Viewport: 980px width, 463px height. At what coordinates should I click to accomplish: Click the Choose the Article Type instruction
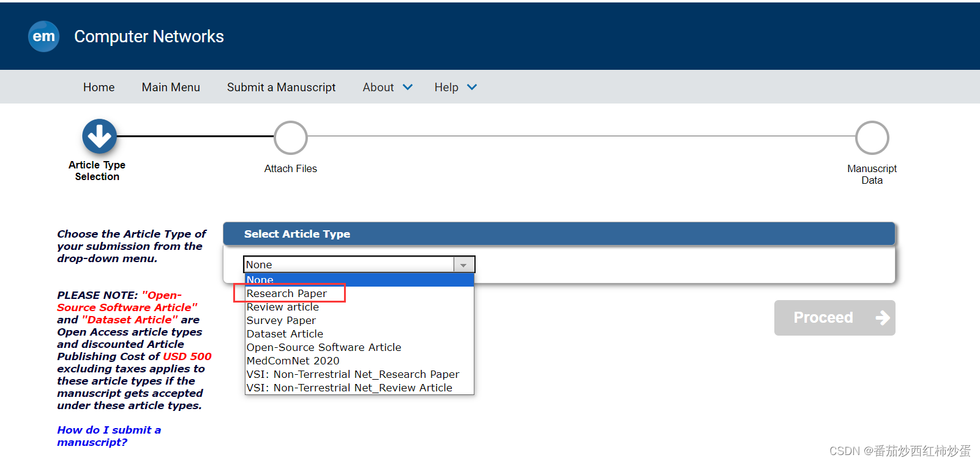coord(131,246)
